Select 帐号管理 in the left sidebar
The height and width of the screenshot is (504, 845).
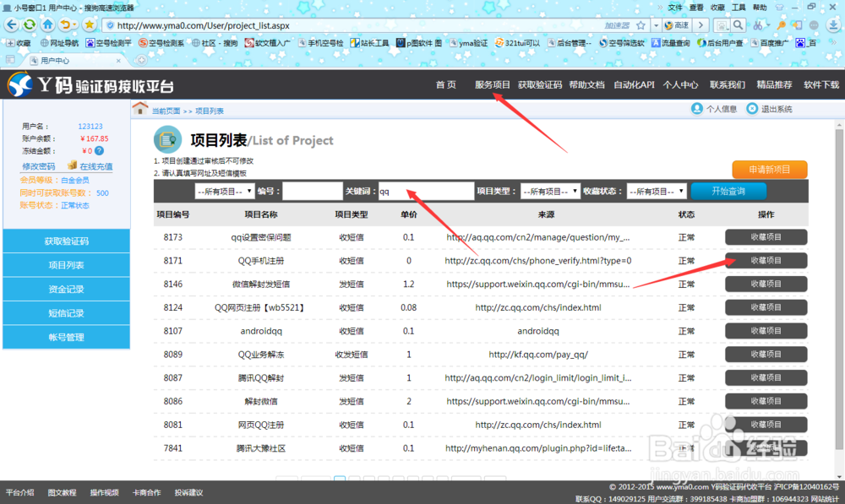coord(66,337)
